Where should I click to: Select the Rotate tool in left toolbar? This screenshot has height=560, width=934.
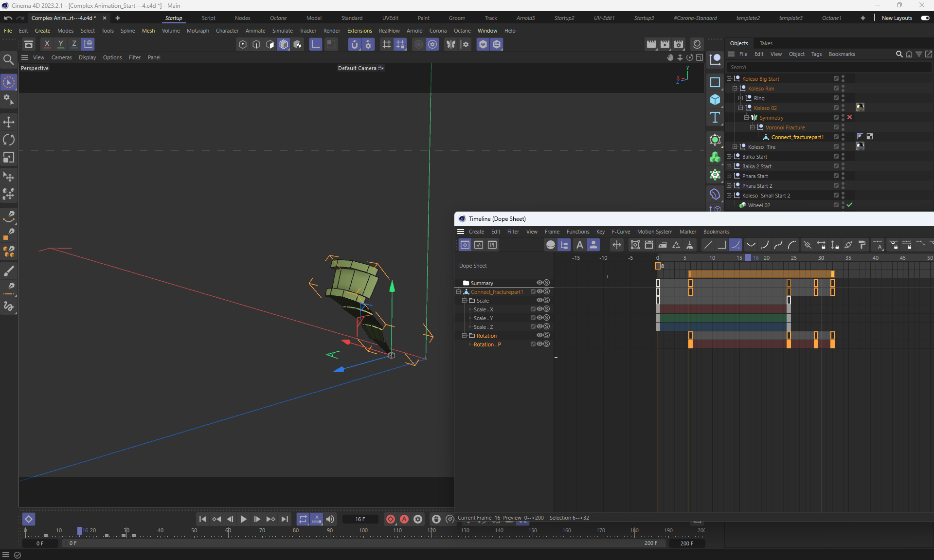coord(9,140)
